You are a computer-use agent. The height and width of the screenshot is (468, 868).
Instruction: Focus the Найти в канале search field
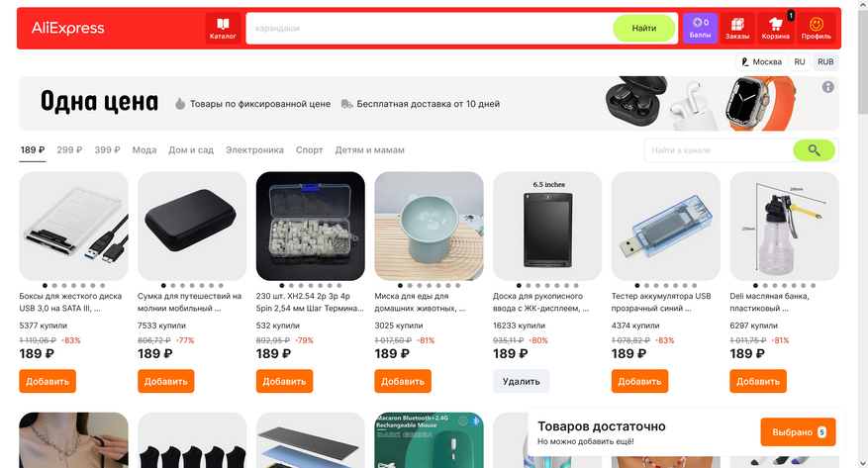(x=719, y=150)
